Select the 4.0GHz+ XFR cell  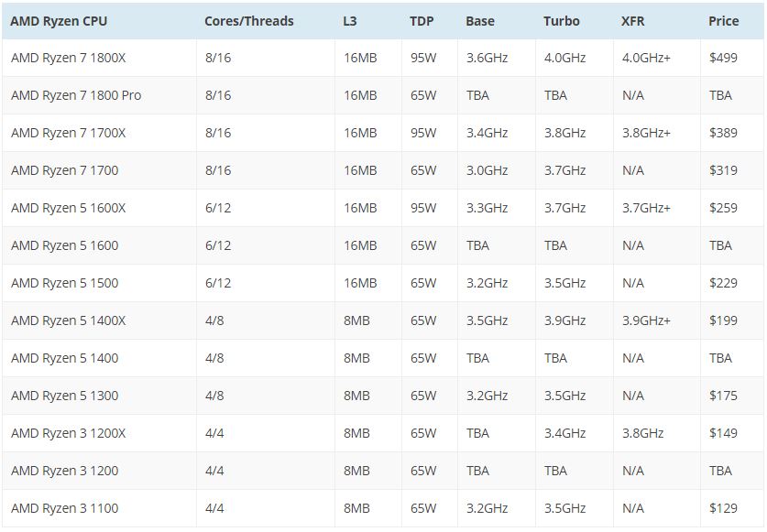[x=646, y=58]
